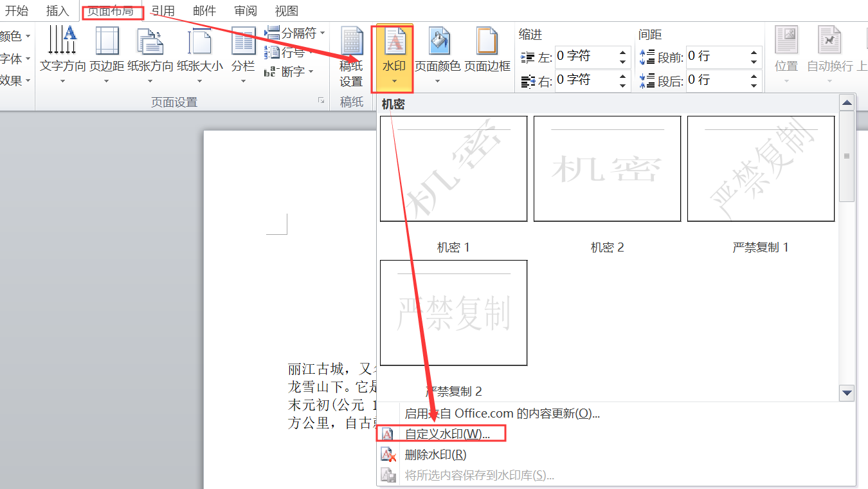Viewport: 868px width, 489px height.
Task: Switch to the 引用 (References) tab
Action: [x=163, y=10]
